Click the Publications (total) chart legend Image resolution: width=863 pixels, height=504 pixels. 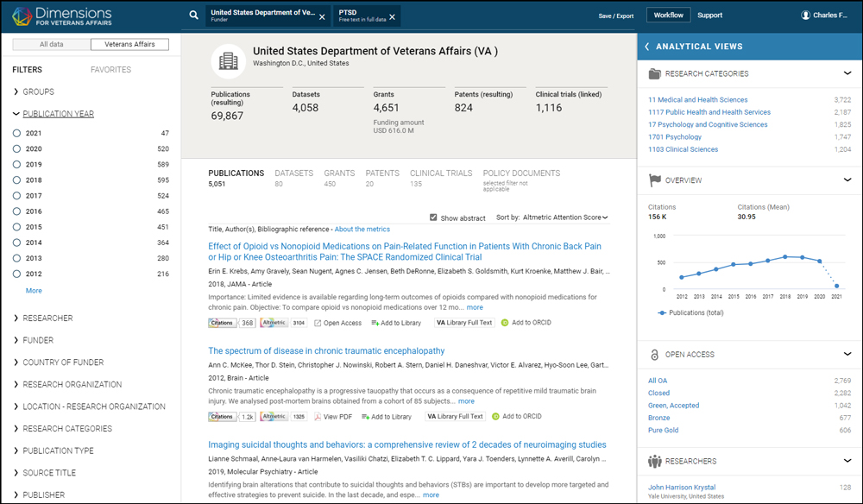[691, 312]
